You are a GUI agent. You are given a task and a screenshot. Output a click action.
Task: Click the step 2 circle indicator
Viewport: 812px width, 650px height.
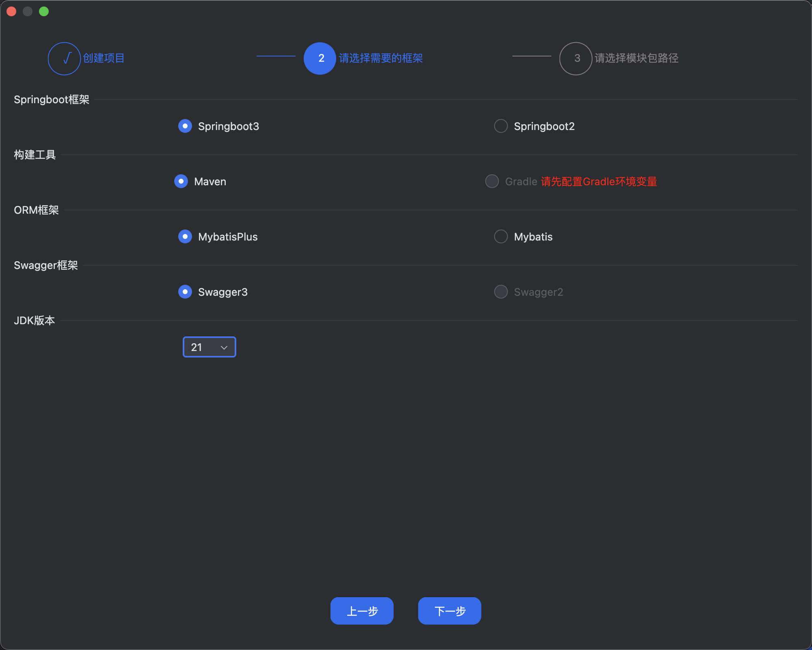320,58
